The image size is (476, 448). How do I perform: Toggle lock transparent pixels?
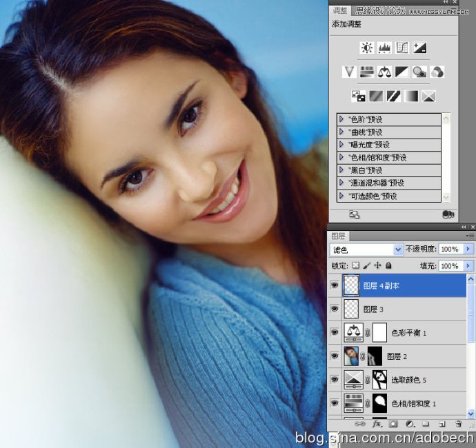356,266
